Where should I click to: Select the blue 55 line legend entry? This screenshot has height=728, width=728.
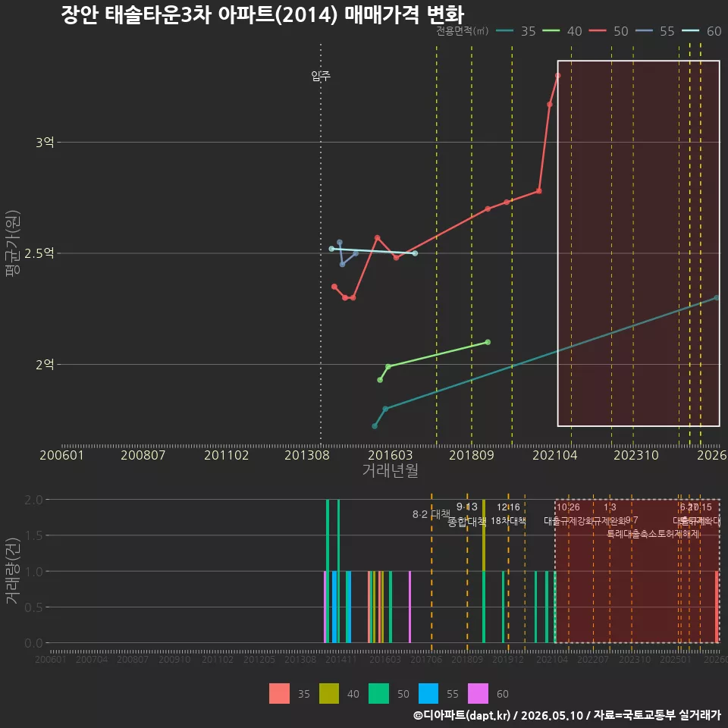(655, 31)
